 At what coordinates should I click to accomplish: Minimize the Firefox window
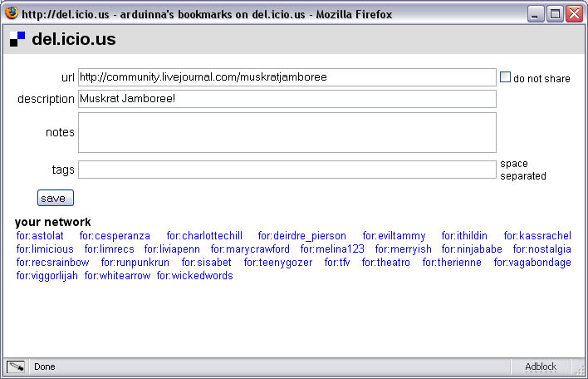point(536,14)
